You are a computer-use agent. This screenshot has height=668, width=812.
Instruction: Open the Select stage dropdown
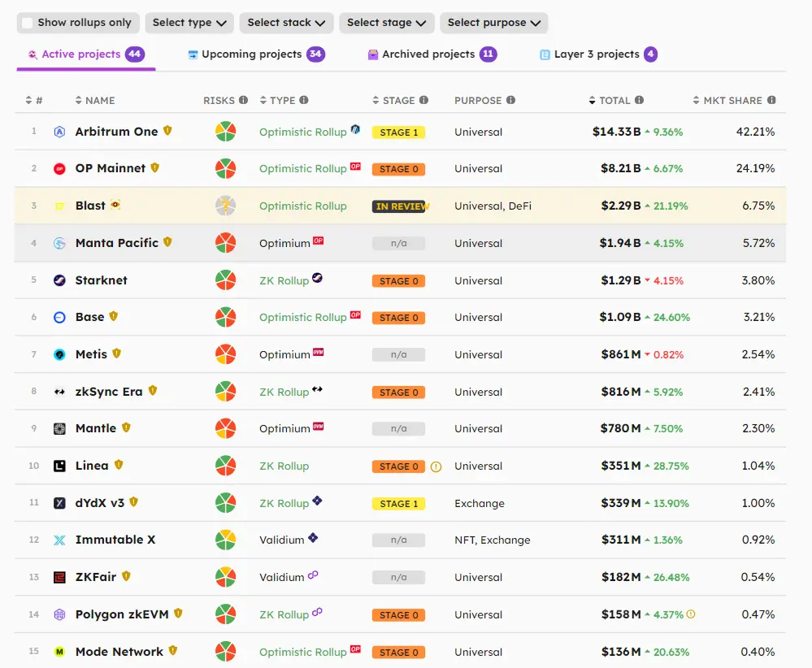click(386, 23)
